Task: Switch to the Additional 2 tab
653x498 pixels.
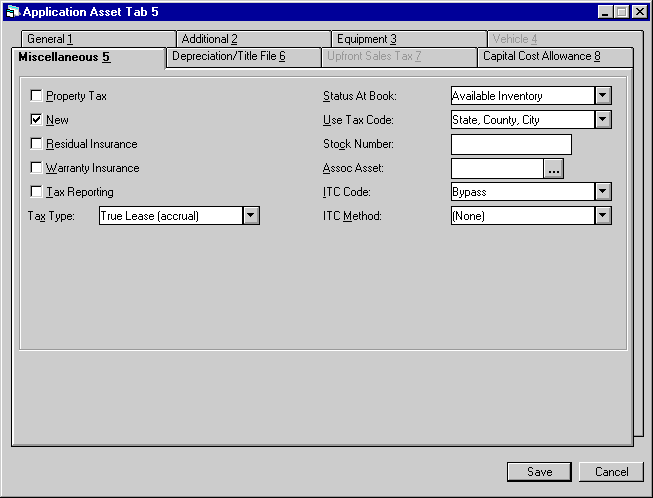Action: point(254,39)
